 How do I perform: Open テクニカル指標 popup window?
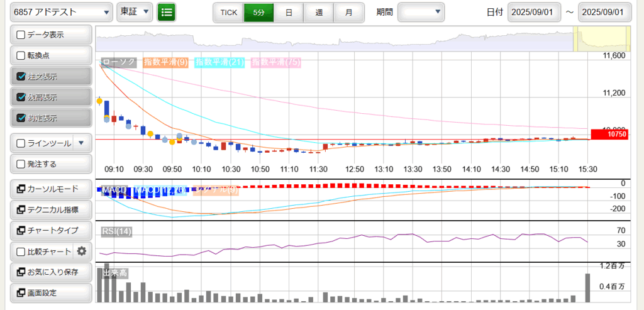[x=50, y=210]
